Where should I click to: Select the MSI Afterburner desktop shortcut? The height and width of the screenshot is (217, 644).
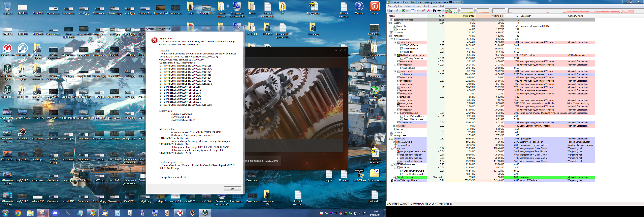click(374, 94)
